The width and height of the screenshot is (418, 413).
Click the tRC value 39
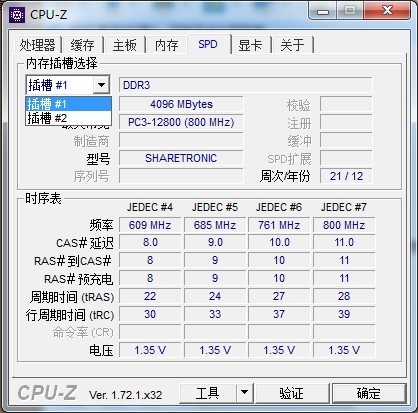(x=344, y=314)
